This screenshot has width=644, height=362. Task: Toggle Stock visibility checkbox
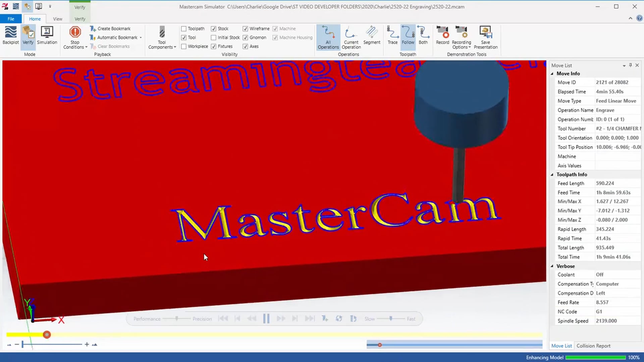(214, 29)
